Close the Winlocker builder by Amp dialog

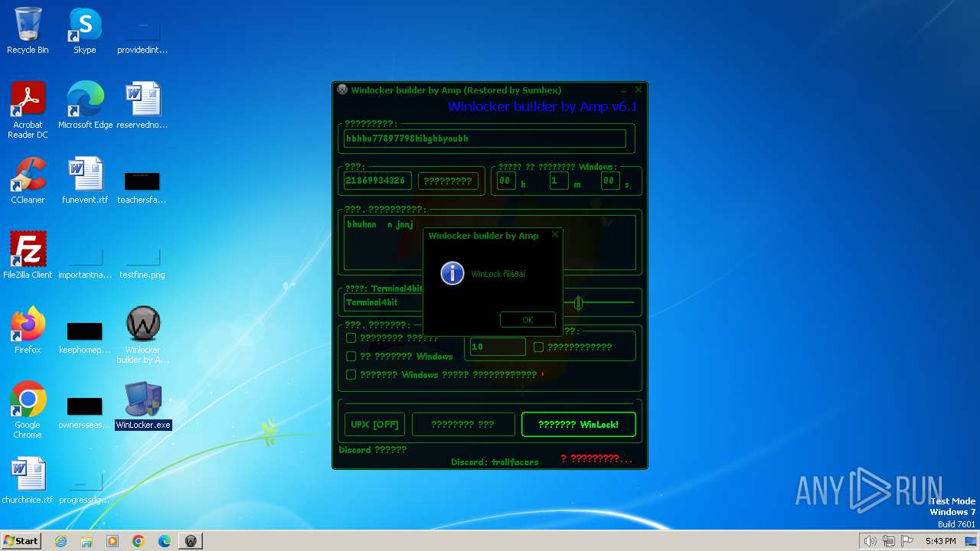coord(555,235)
